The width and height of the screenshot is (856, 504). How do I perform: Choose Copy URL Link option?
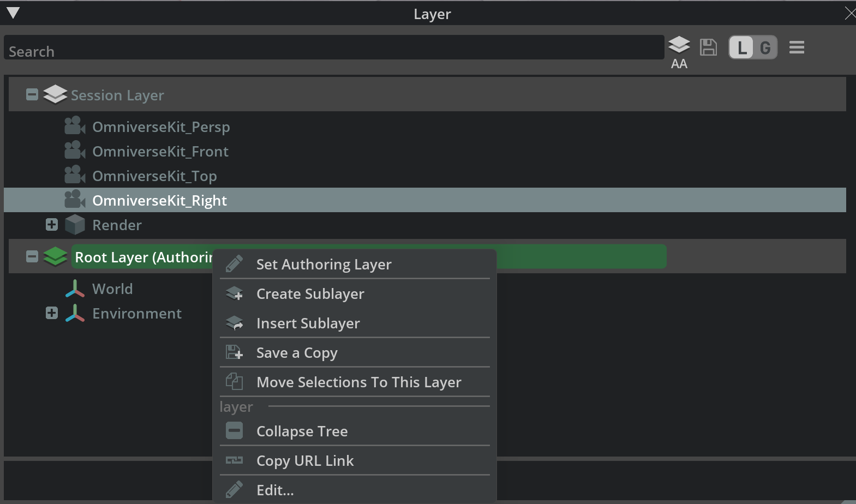click(x=305, y=461)
